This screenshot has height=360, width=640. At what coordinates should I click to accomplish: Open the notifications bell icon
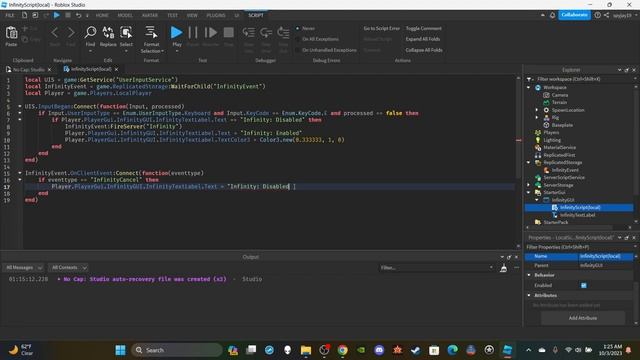point(552,15)
